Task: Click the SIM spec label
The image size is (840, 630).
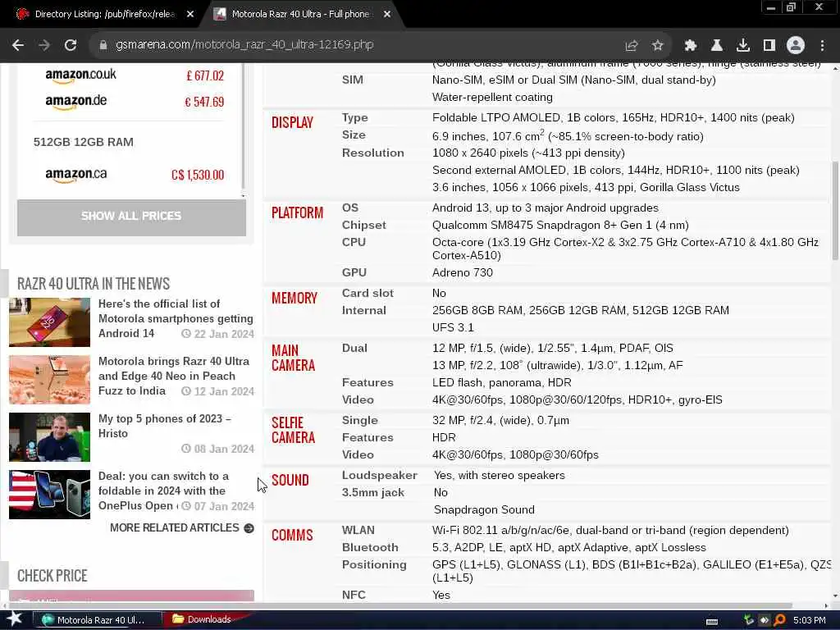Action: click(x=353, y=80)
